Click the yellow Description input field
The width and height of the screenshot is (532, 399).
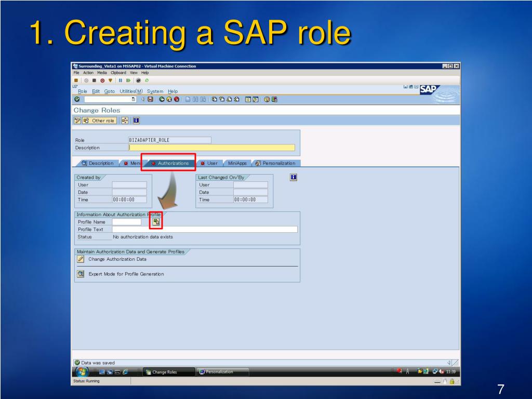coord(212,148)
